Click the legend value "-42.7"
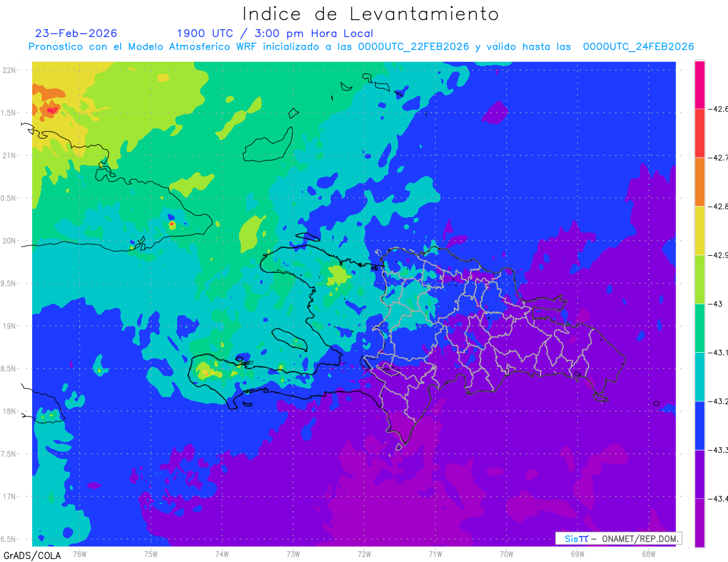This screenshot has height=562, width=728. 718,158
